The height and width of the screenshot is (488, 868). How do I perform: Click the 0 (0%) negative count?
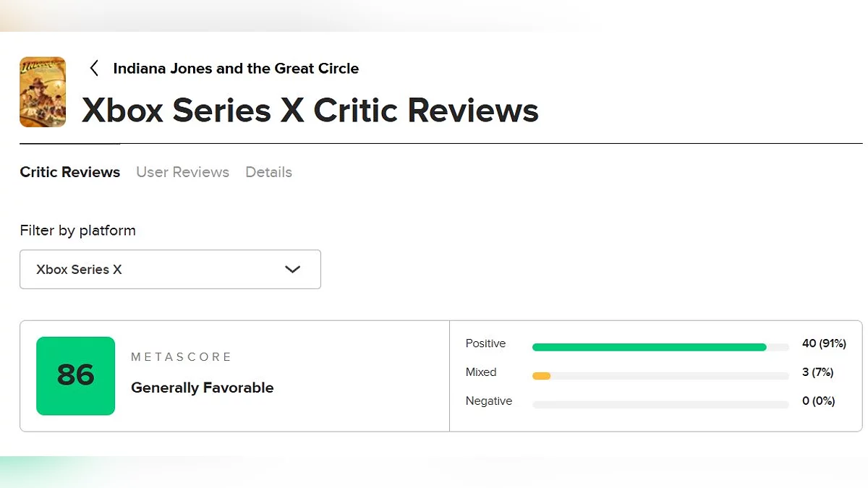coord(818,401)
